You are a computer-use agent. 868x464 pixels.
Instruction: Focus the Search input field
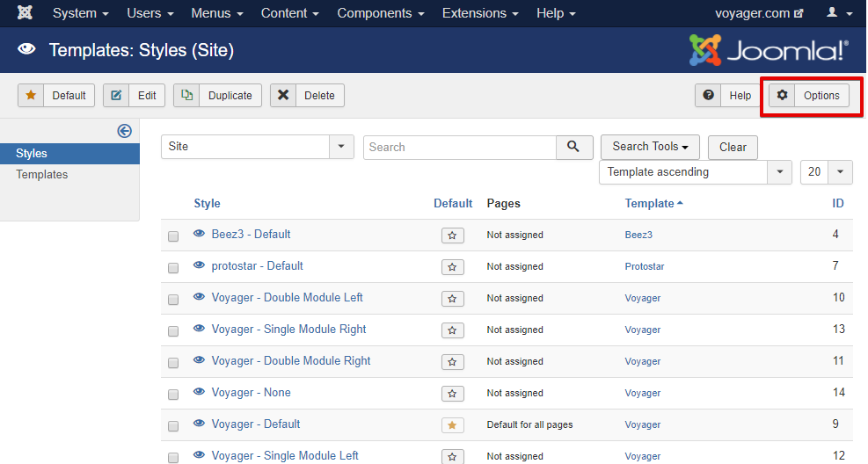[459, 147]
